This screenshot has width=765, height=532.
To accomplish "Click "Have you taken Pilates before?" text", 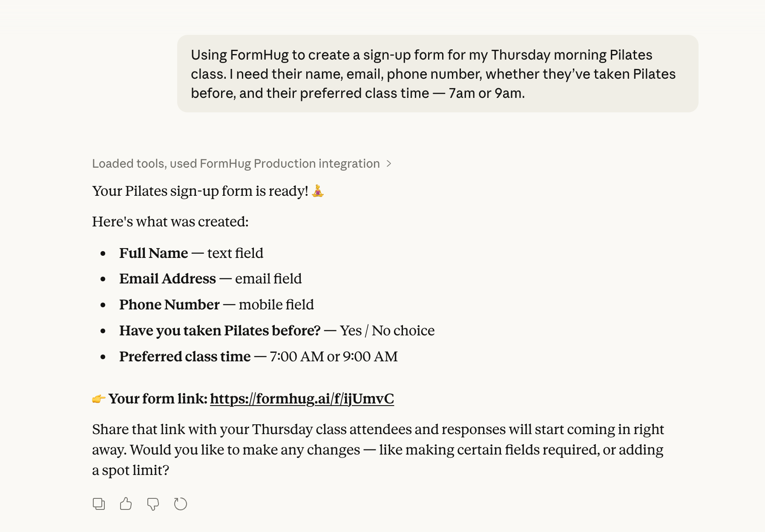I will pyautogui.click(x=220, y=331).
